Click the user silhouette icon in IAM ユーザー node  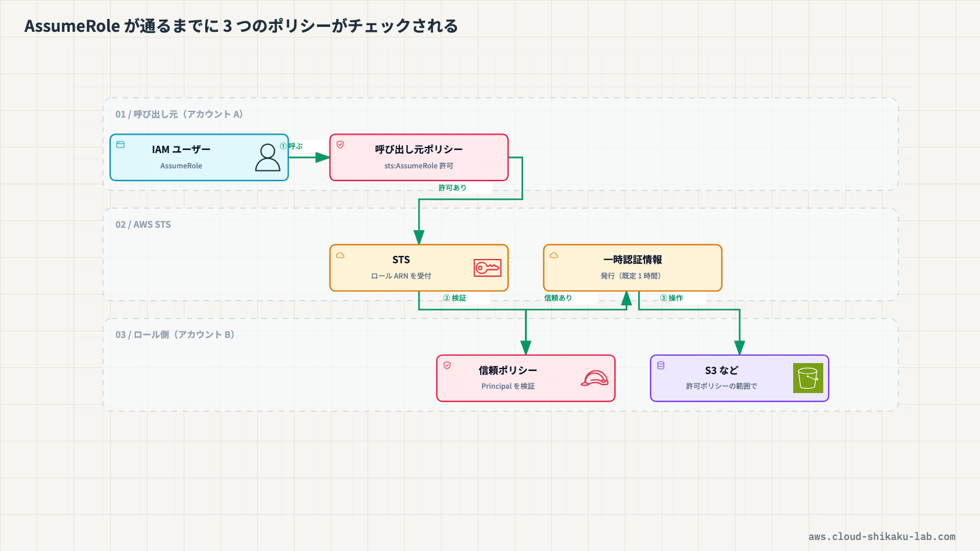268,157
